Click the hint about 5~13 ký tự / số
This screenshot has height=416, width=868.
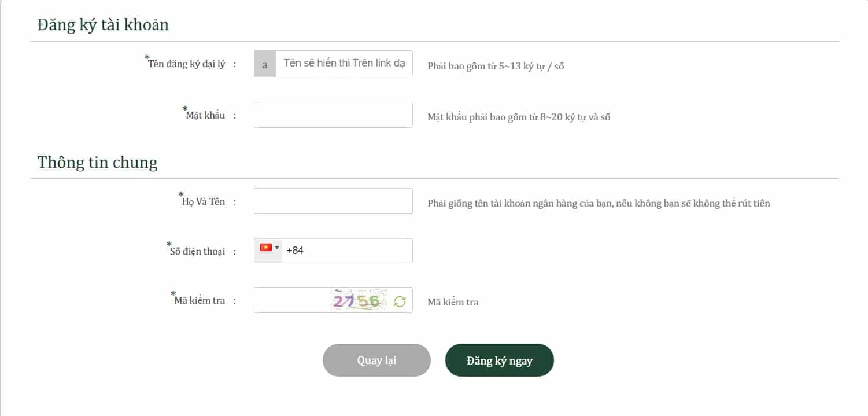point(496,66)
